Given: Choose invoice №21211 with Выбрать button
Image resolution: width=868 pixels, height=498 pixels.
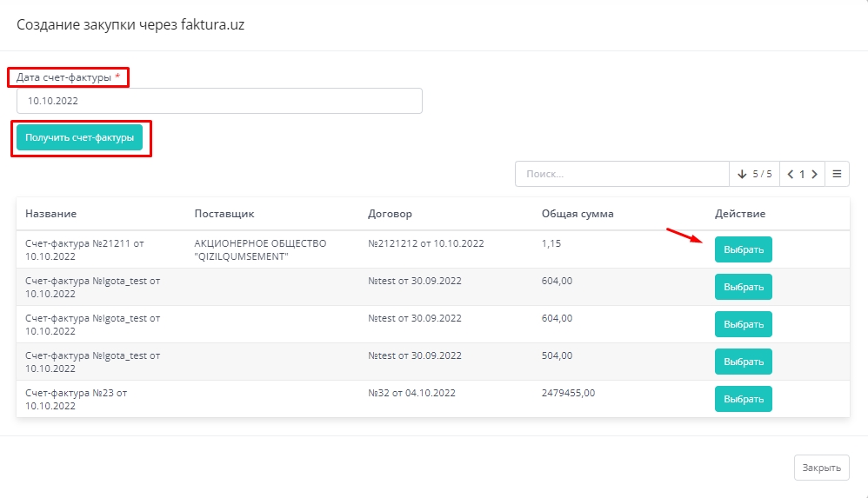Looking at the screenshot, I should [x=743, y=249].
